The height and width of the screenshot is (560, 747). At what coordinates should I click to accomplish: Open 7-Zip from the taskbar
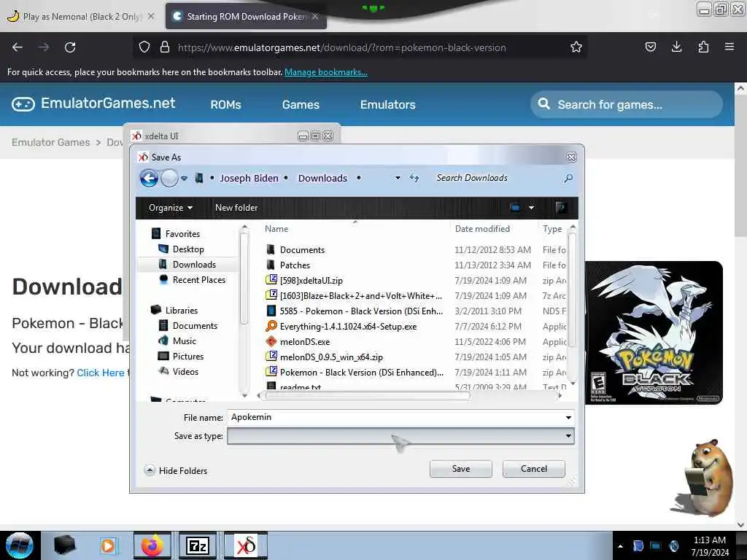197,545
